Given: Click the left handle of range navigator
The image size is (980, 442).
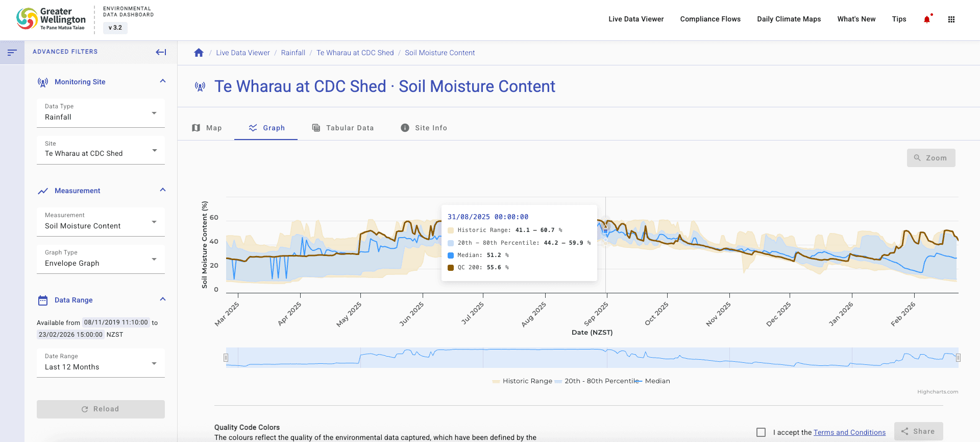Looking at the screenshot, I should click(226, 358).
